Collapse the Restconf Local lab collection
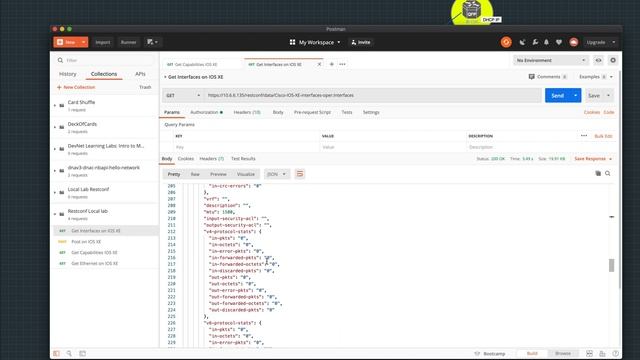 point(55,214)
